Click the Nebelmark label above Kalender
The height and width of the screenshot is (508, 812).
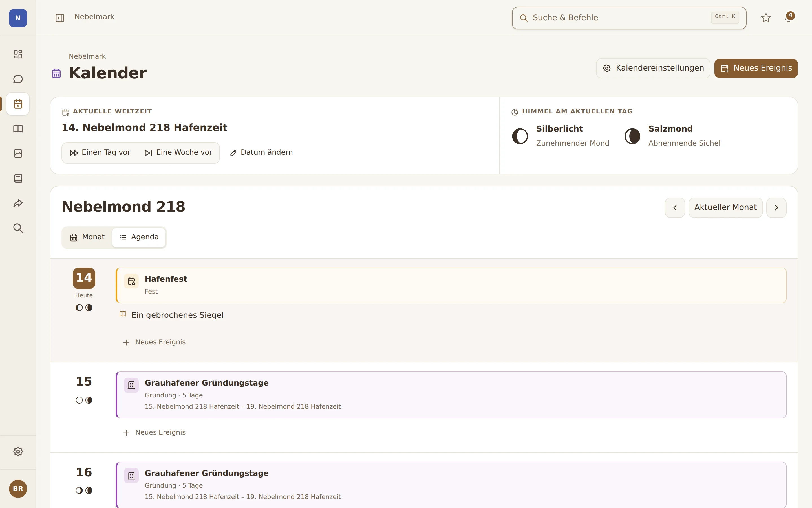point(87,56)
